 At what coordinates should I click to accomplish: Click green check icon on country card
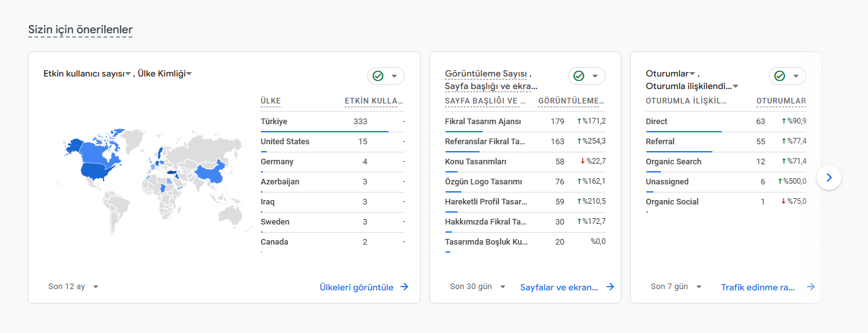(x=378, y=76)
